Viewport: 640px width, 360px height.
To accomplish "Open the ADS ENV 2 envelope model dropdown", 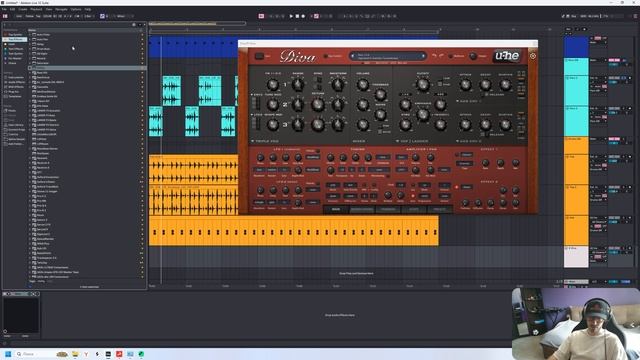I will coord(469,141).
